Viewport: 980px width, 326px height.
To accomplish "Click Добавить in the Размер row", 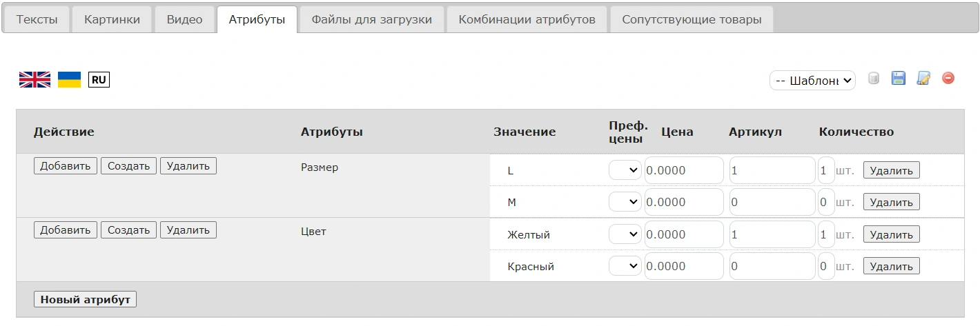I will [x=66, y=166].
